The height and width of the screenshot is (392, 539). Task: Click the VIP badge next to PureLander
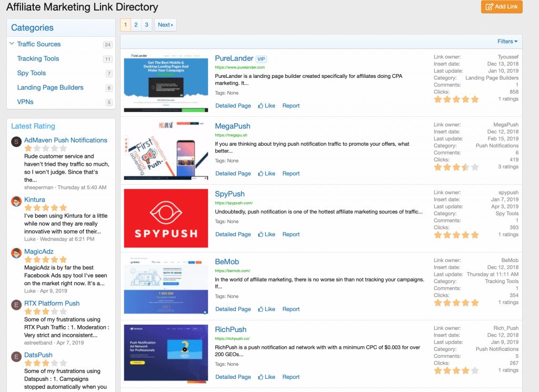(261, 59)
